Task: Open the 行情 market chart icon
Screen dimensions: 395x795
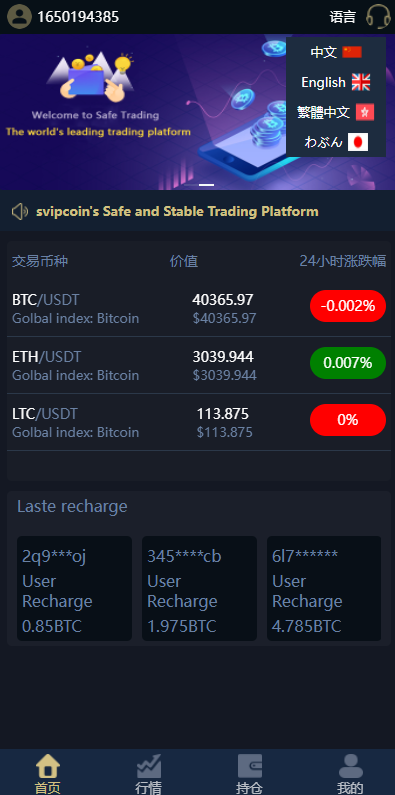Action: tap(149, 766)
